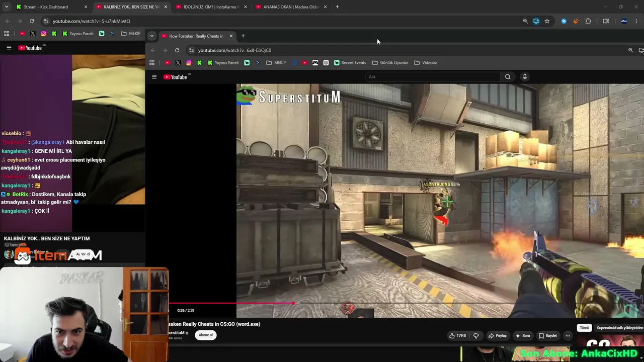
Task: Reload the page in the front browser window
Action: (177, 50)
